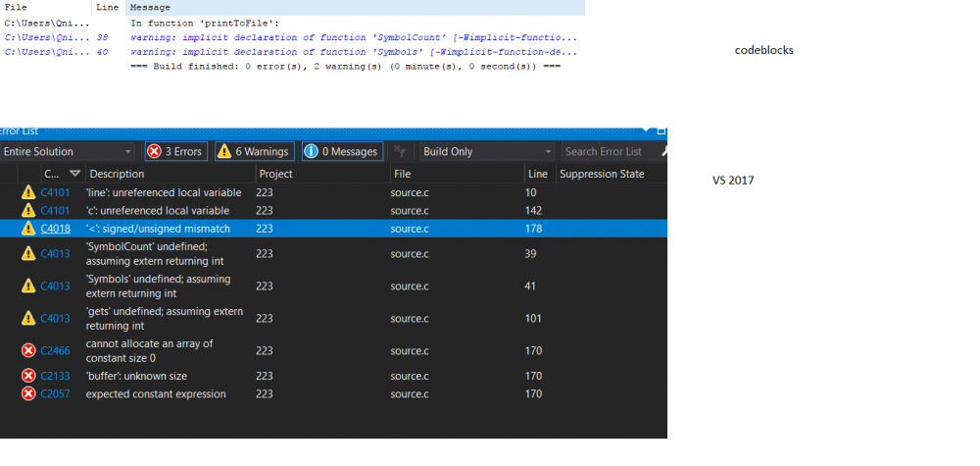Screen dimensions: 980x466
Task: Click warning icon of 'Symbols' undefined row
Action: 28,285
